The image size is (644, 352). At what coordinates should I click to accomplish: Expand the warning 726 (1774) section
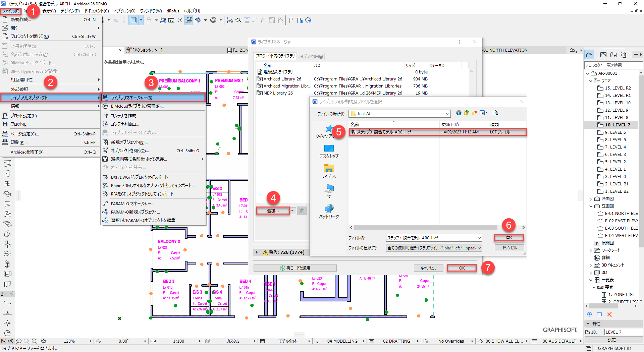(257, 252)
